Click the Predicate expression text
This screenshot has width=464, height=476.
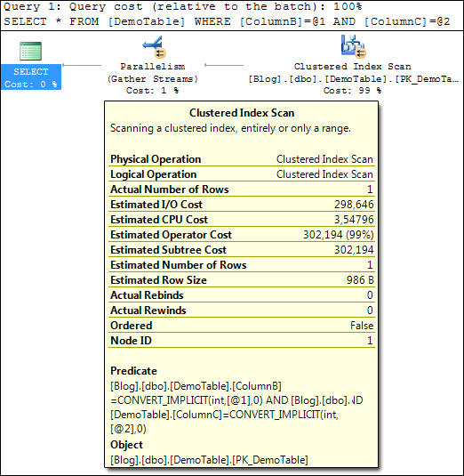pos(236,407)
